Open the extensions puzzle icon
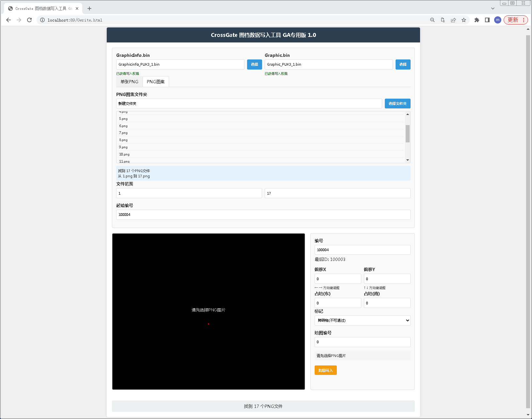Screen dimensions: 532x419 477,20
